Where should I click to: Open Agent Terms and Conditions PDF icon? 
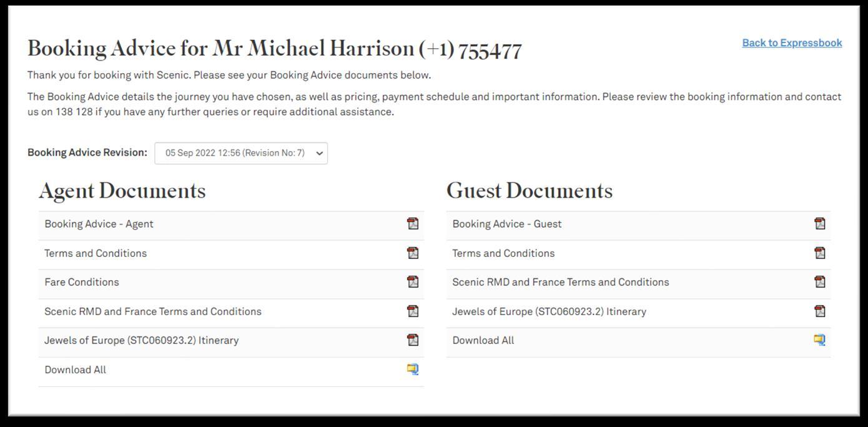coord(413,253)
